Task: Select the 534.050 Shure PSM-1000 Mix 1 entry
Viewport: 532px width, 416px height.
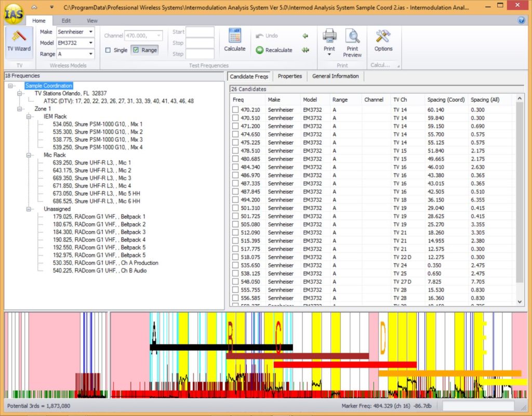Action: point(98,124)
